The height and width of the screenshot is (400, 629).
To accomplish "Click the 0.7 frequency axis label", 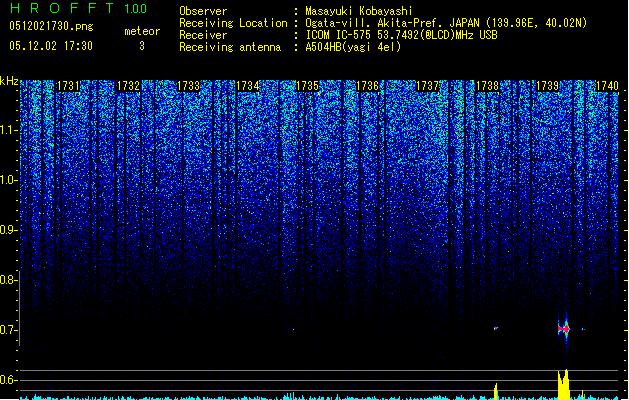I will click(x=9, y=330).
